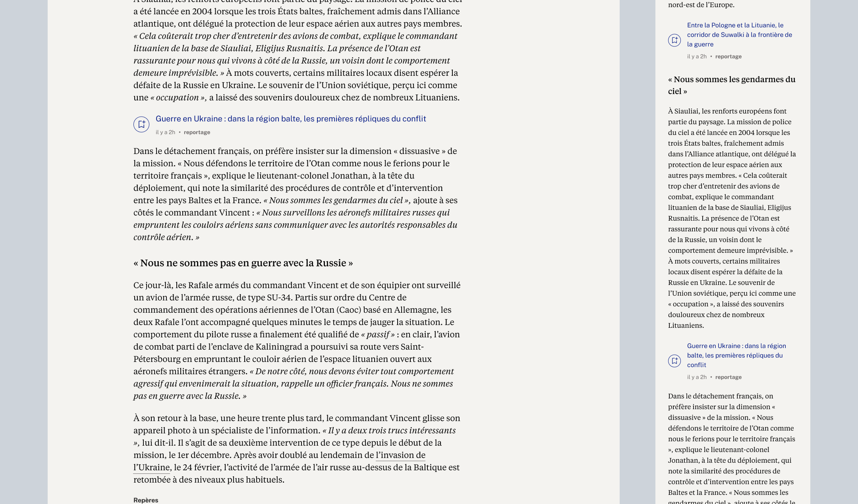Click 'il y a 2h' under sidebar Suwalki article

point(697,56)
